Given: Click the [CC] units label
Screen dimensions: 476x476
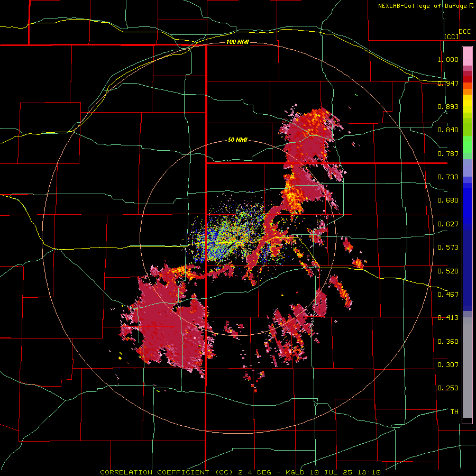Looking at the screenshot, I should point(451,36).
